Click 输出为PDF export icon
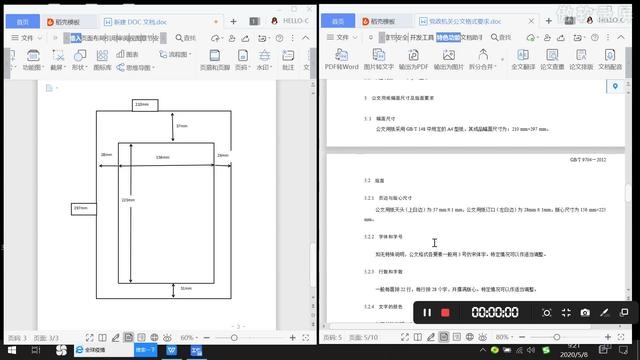Image resolution: width=640 pixels, height=360 pixels. pyautogui.click(x=413, y=59)
